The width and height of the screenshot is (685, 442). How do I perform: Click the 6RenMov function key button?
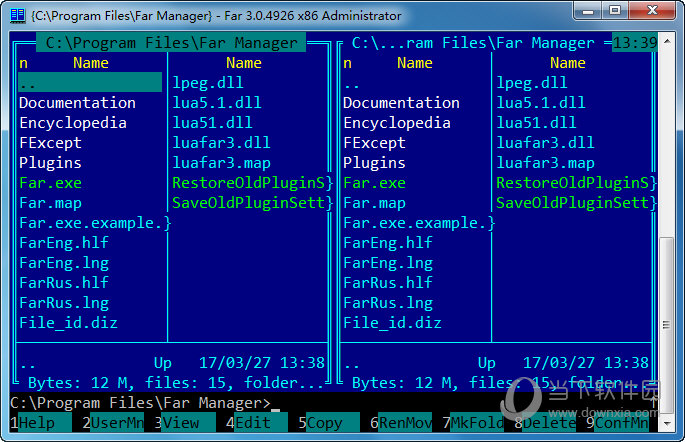pyautogui.click(x=401, y=423)
